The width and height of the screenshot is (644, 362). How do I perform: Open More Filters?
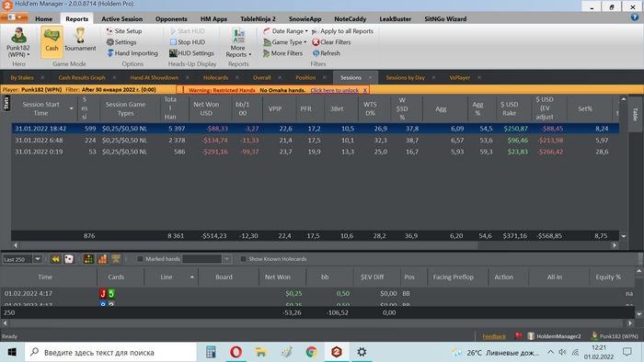282,53
